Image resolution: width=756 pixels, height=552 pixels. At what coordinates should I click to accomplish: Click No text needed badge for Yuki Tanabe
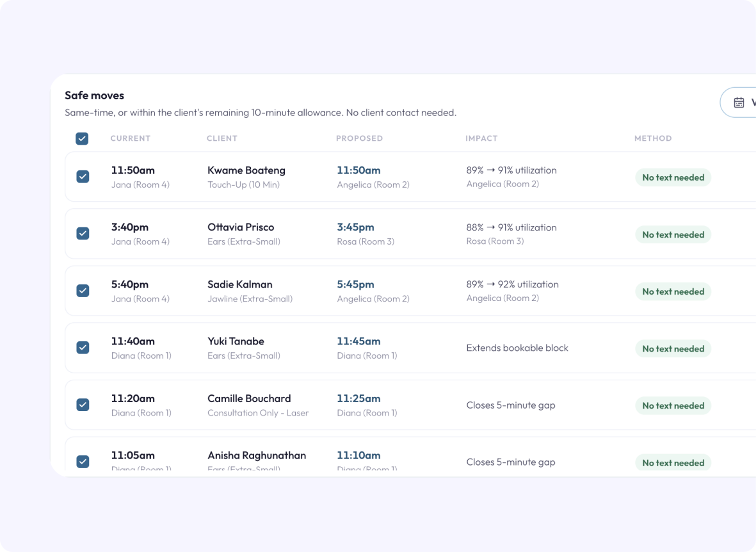673,348
